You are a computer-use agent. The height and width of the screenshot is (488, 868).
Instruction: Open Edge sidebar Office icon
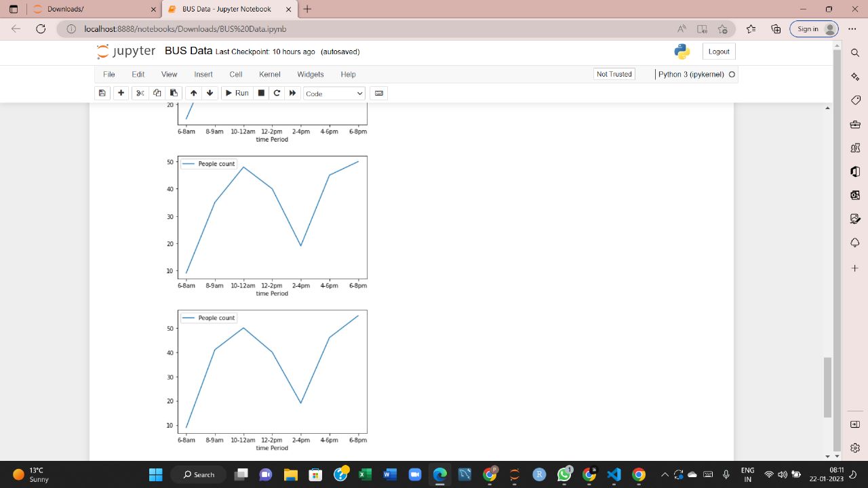(855, 171)
